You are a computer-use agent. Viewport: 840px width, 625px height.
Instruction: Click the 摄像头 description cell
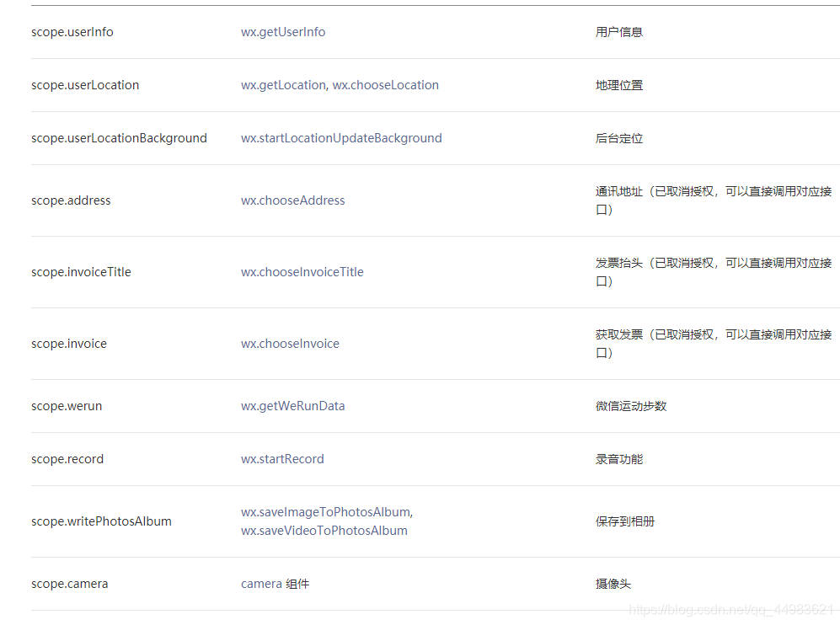[x=613, y=584]
